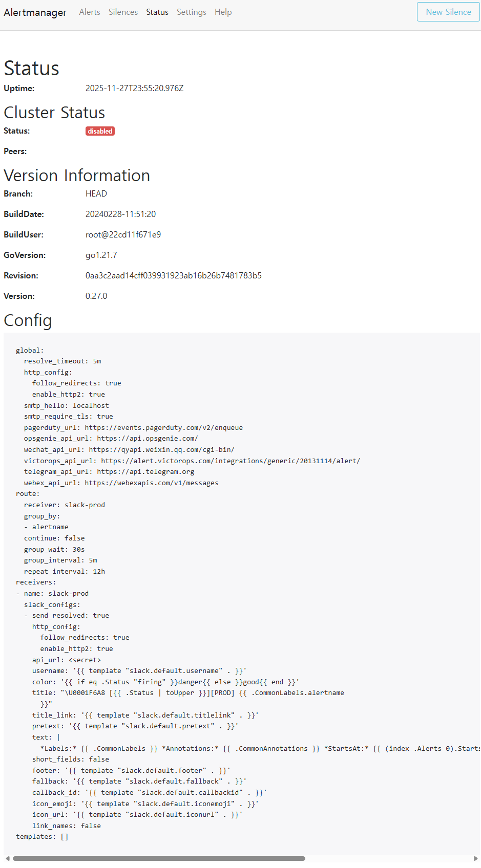Open the Settings page
481x868 pixels.
(x=191, y=12)
